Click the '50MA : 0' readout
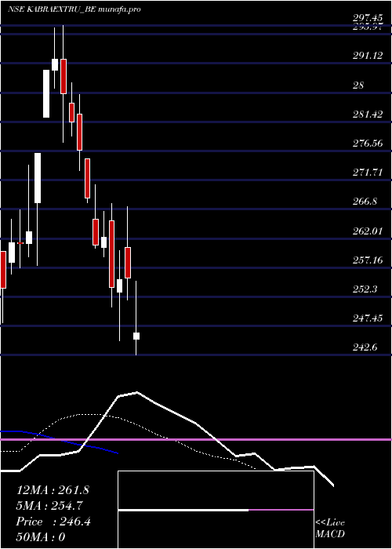This screenshot has height=549, width=392. pos(41,537)
